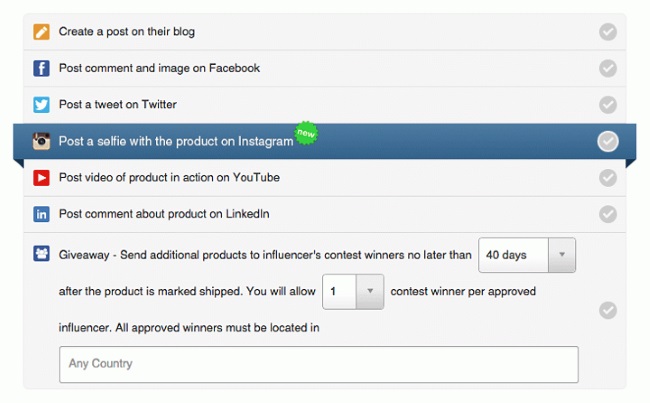
Task: Click 'Post video of product in action' text
Action: pos(169,178)
